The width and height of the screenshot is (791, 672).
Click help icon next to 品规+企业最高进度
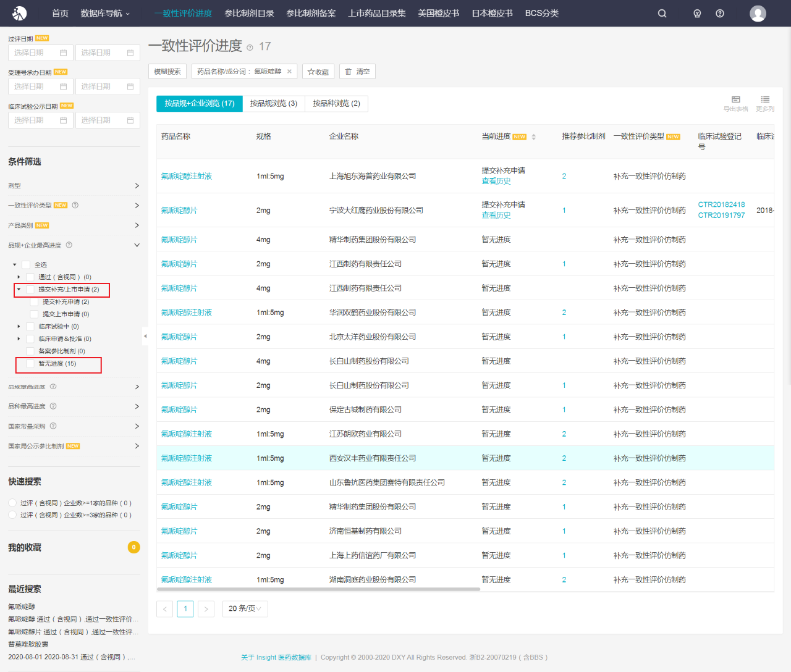(69, 245)
